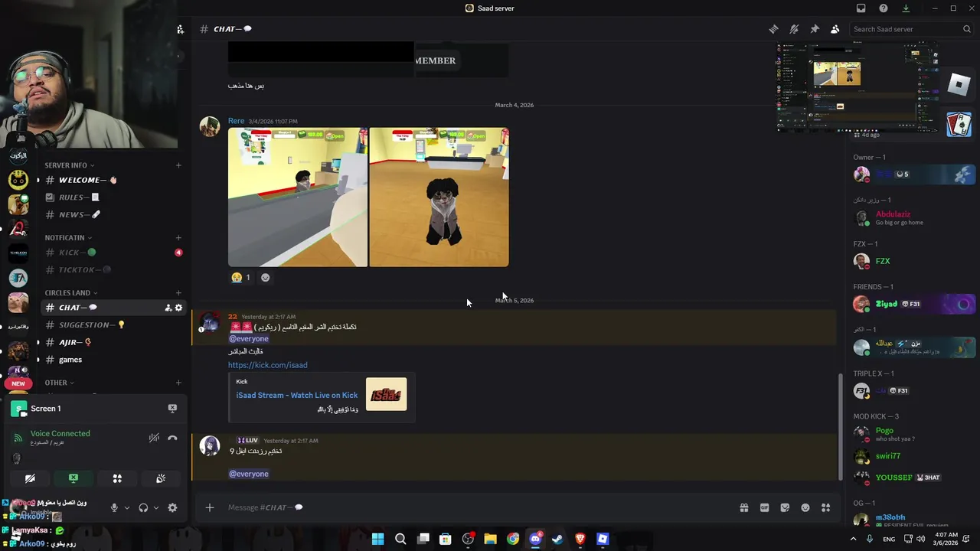The image size is (980, 551).
Task: Open iSaad Stream - Watch Live on Kick
Action: [297, 396]
